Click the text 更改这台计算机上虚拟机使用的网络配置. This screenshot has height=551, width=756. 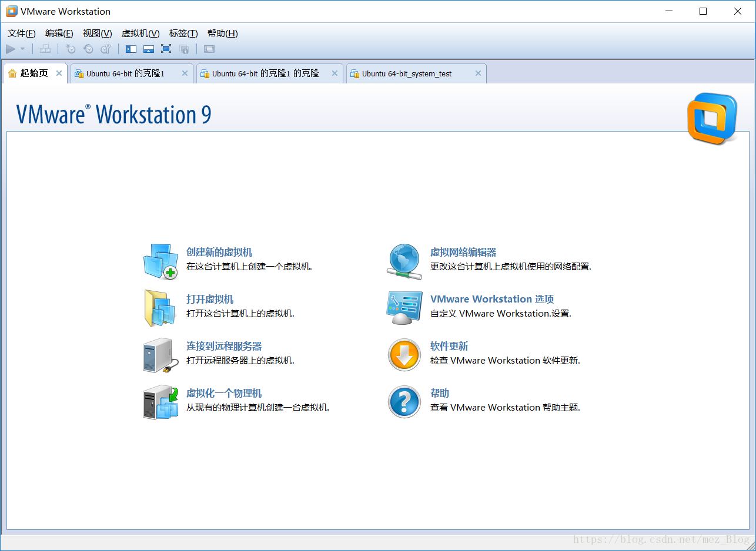(x=511, y=266)
